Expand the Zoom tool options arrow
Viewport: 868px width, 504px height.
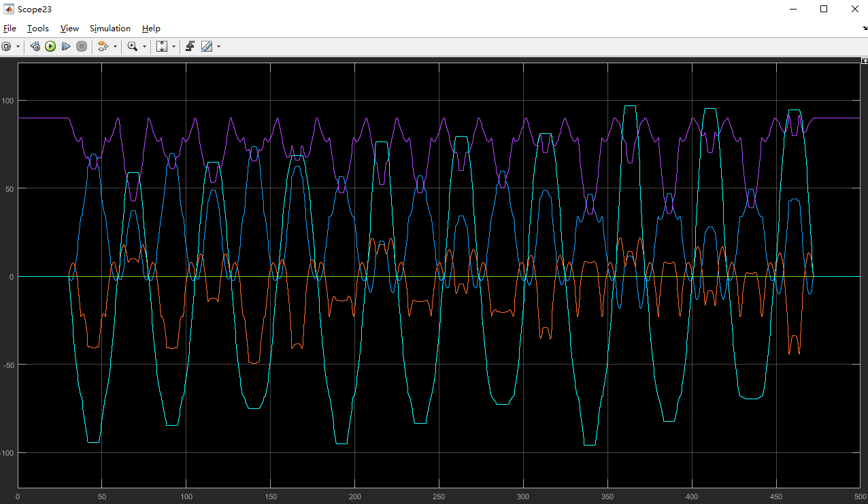[x=144, y=46]
